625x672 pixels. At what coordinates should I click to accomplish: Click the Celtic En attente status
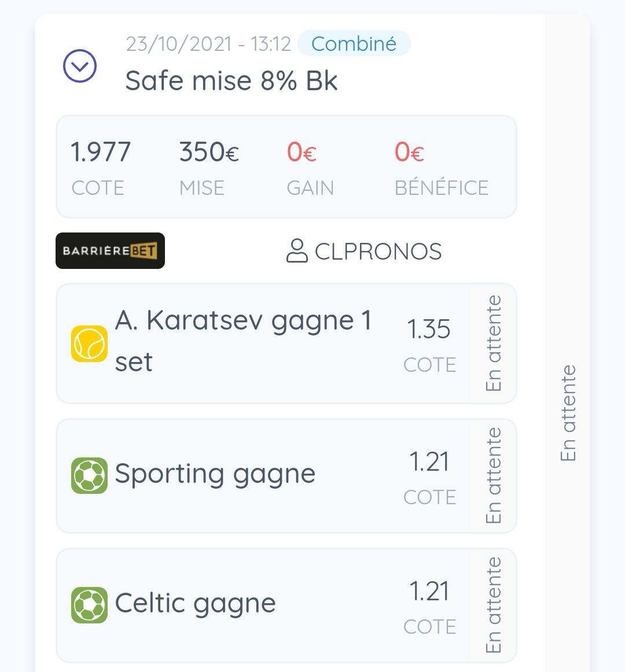[493, 605]
